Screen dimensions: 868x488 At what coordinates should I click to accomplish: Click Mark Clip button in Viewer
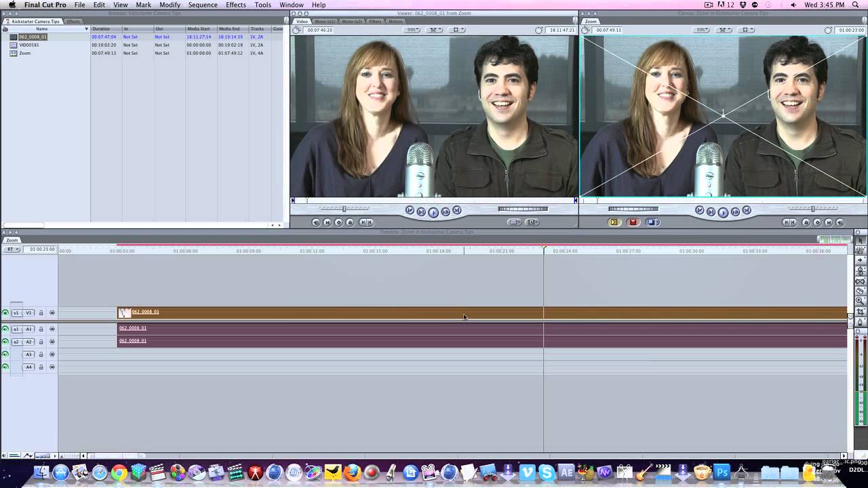tap(328, 222)
